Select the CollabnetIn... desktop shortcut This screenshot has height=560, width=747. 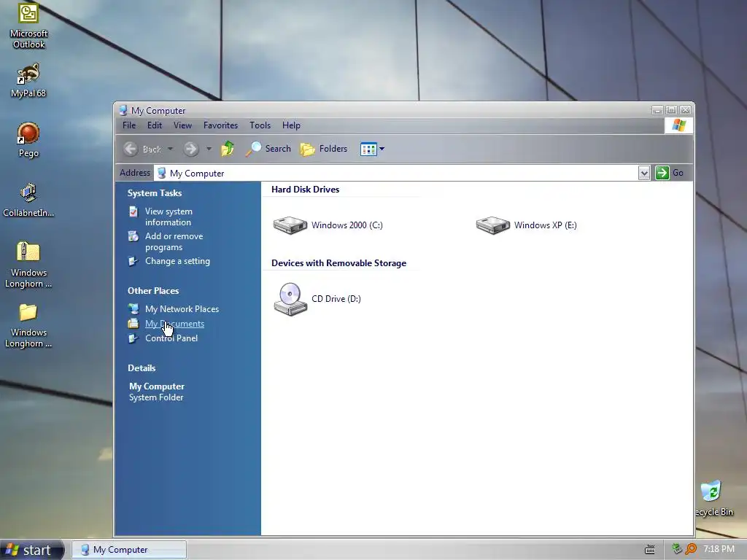(x=28, y=200)
